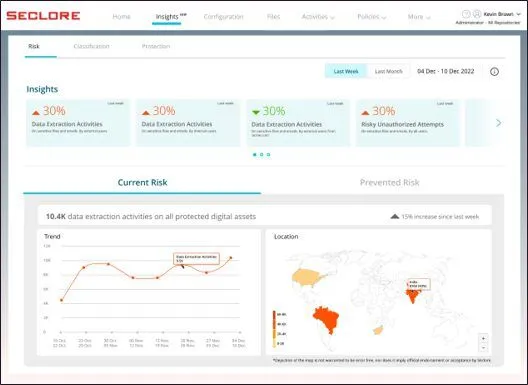The height and width of the screenshot is (385, 528).
Task: Click the last data point on the trend line
Action: (231, 258)
